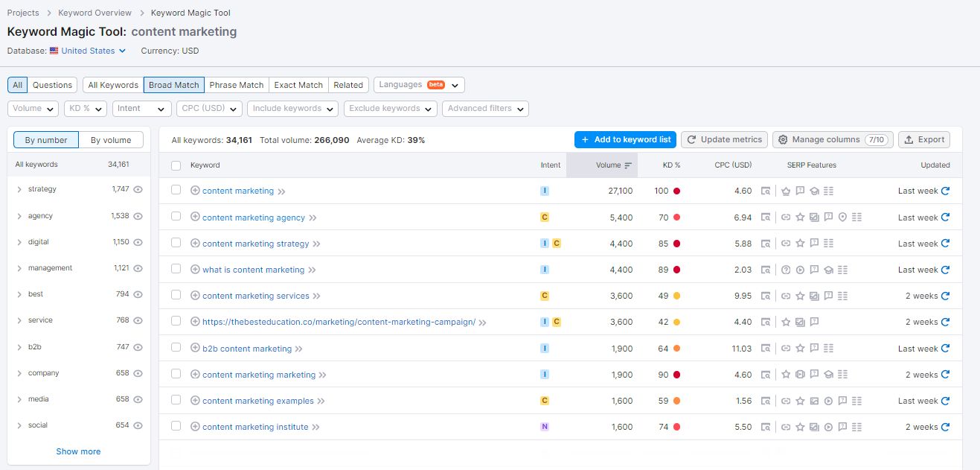
Task: Open the KD % filter dropdown
Action: click(x=86, y=109)
